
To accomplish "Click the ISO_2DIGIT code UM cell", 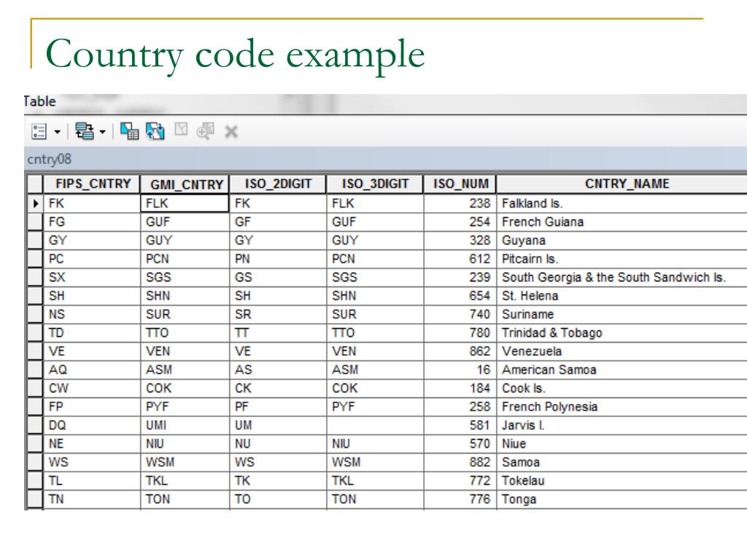I will 278,425.
